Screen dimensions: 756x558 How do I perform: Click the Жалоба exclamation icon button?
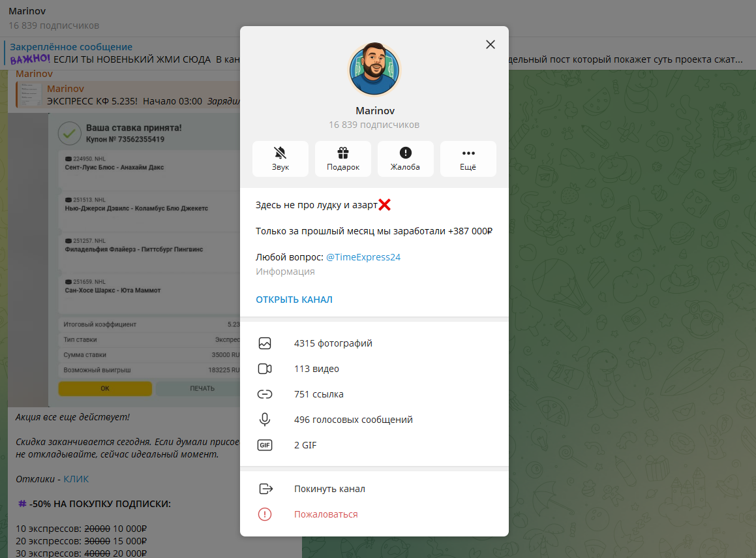(406, 159)
